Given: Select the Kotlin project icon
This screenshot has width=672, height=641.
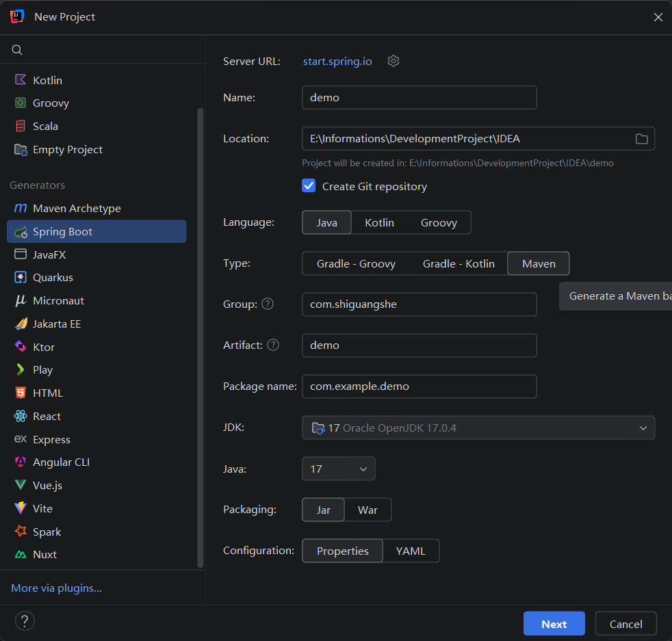Looking at the screenshot, I should (x=20, y=79).
